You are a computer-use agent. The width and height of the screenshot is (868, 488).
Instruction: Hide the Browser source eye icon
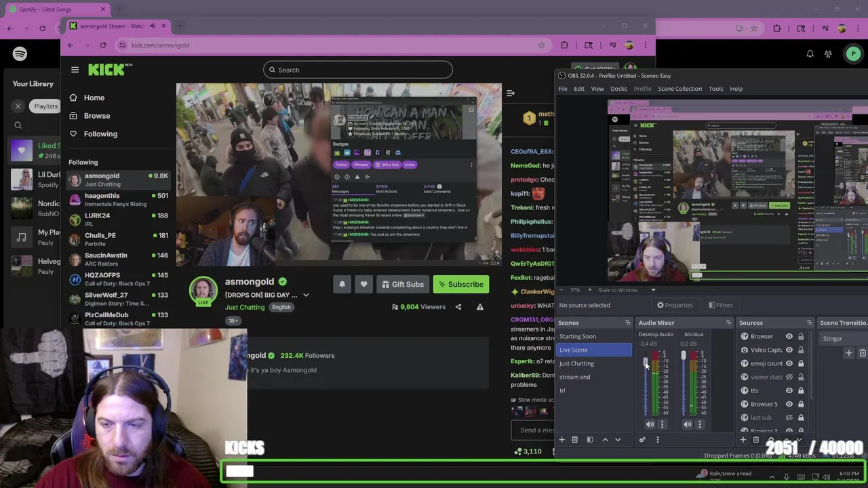[789, 336]
